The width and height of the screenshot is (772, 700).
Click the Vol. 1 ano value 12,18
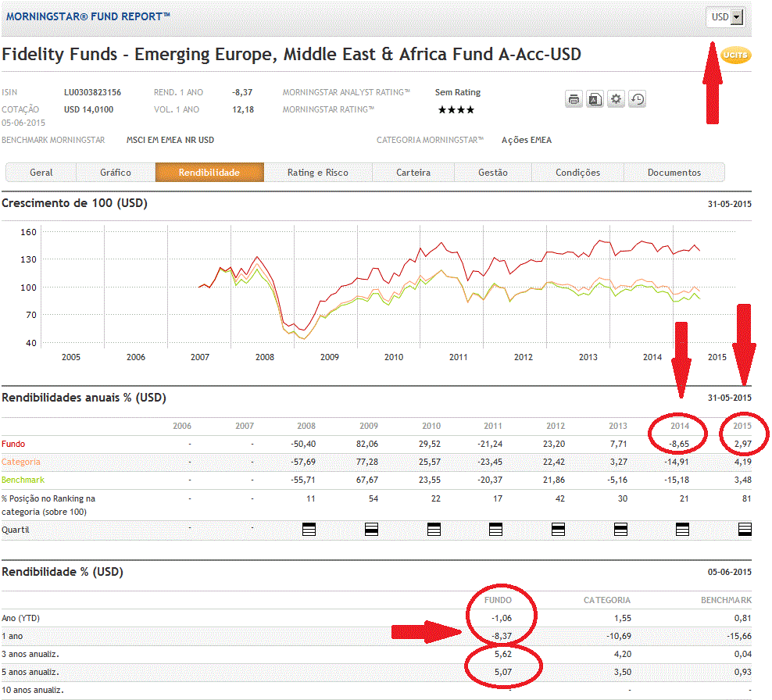[243, 110]
